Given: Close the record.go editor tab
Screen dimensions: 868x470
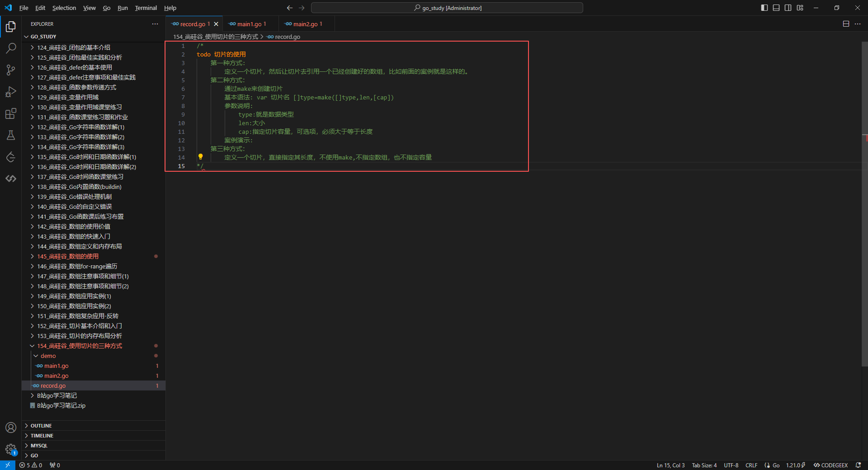Looking at the screenshot, I should point(216,24).
